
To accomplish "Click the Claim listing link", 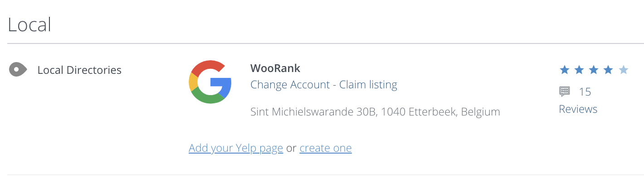I will pos(368,85).
